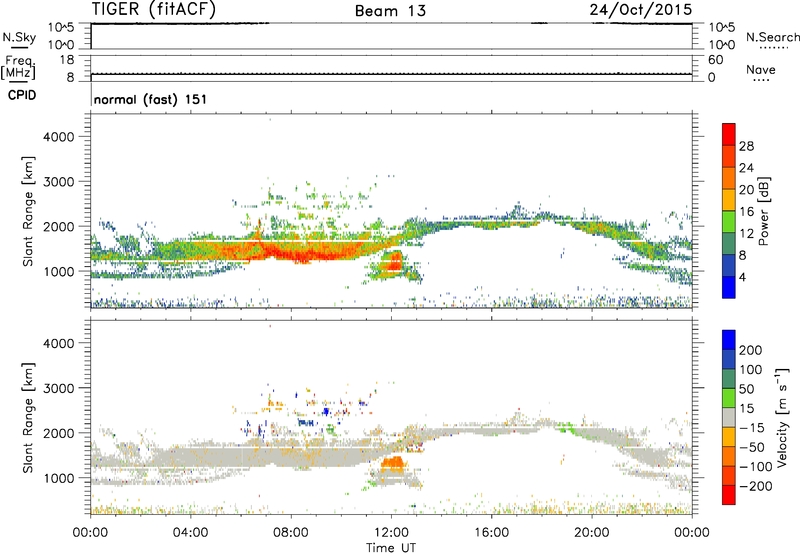
Task: Click the 12 tick on power colorbar
Action: pos(746,234)
